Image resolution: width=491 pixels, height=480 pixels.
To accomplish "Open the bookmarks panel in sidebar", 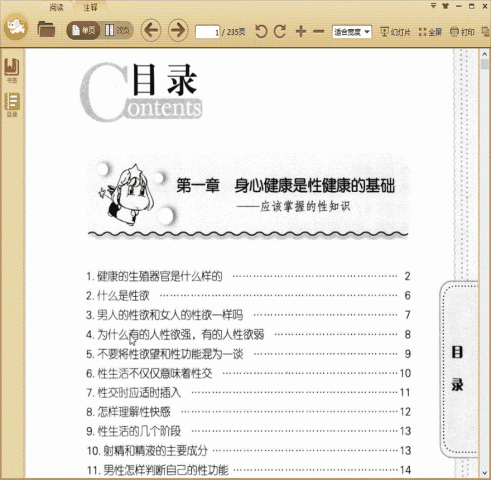I will (x=12, y=70).
